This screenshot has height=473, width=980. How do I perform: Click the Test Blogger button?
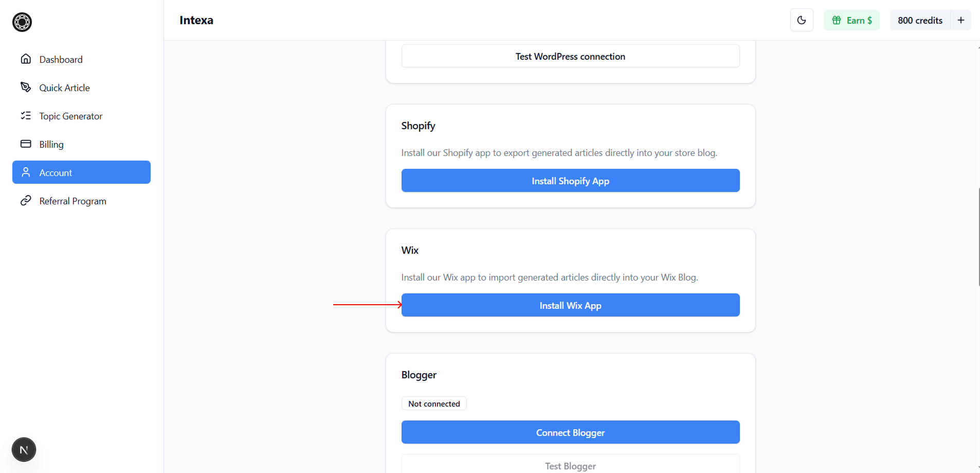[570, 465]
